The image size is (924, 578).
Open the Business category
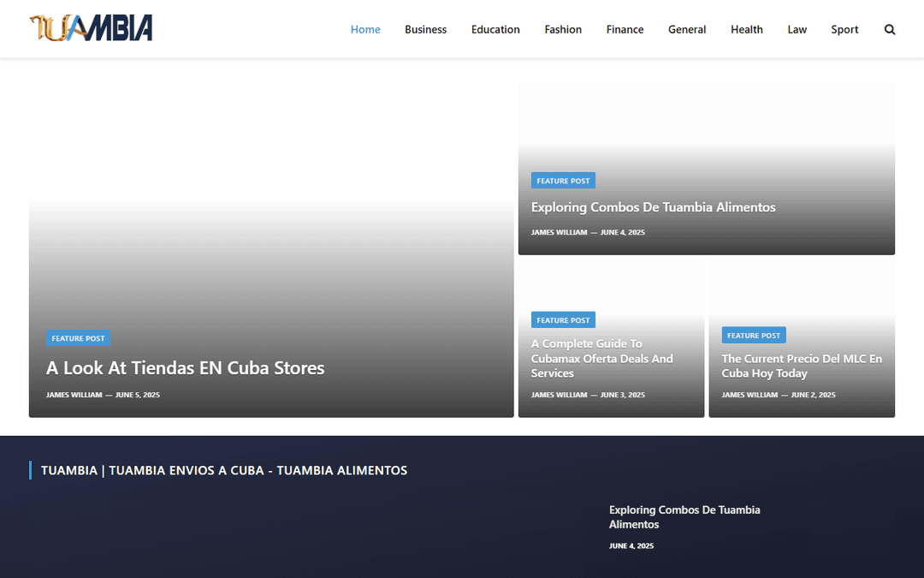tap(425, 29)
